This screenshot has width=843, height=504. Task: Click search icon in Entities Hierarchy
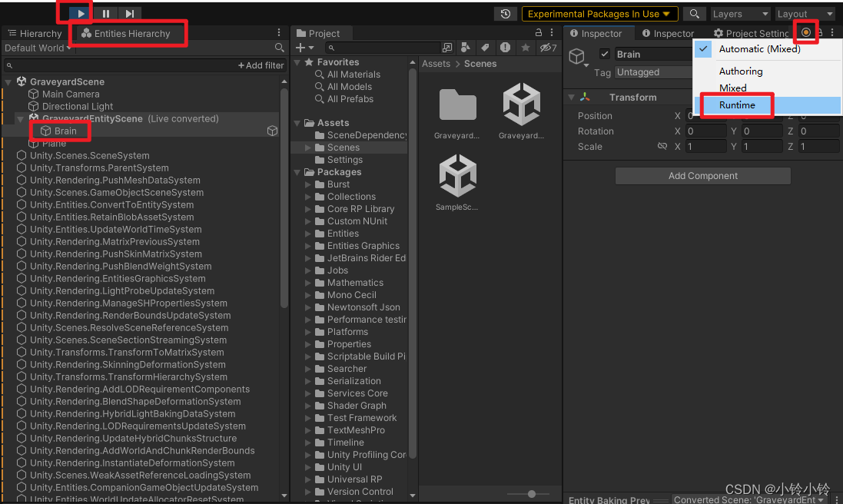pos(279,48)
